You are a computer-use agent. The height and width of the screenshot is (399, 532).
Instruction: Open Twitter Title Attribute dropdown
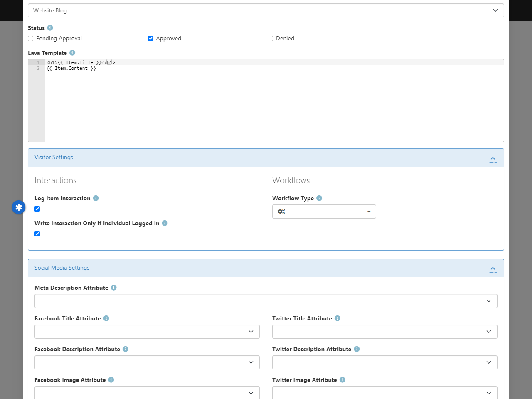[x=385, y=332]
